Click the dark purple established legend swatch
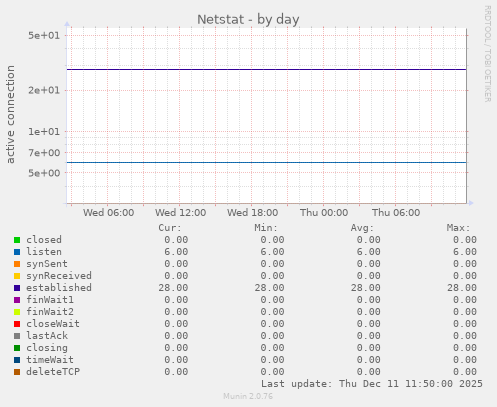Viewport: 497px width, 407px height. click(17, 288)
